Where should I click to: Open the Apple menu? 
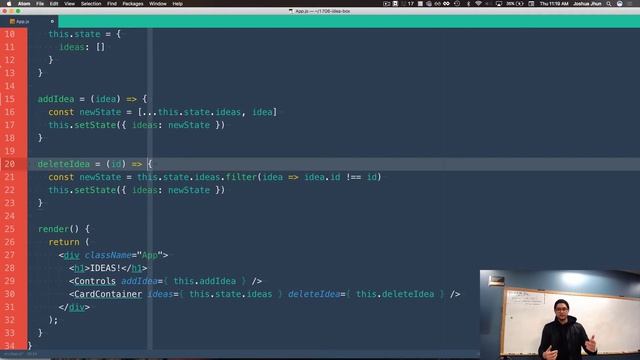coord(9,4)
